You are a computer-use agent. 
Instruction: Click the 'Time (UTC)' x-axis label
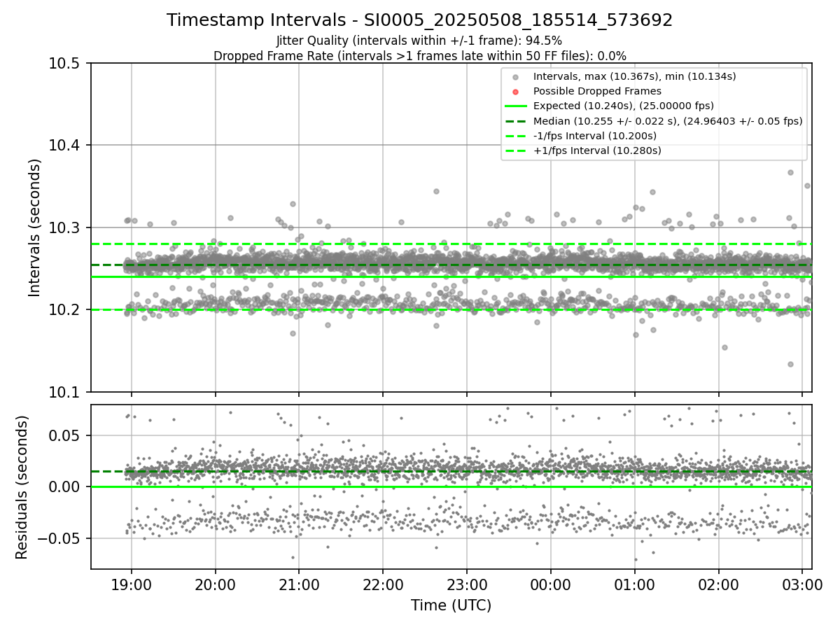tap(451, 605)
